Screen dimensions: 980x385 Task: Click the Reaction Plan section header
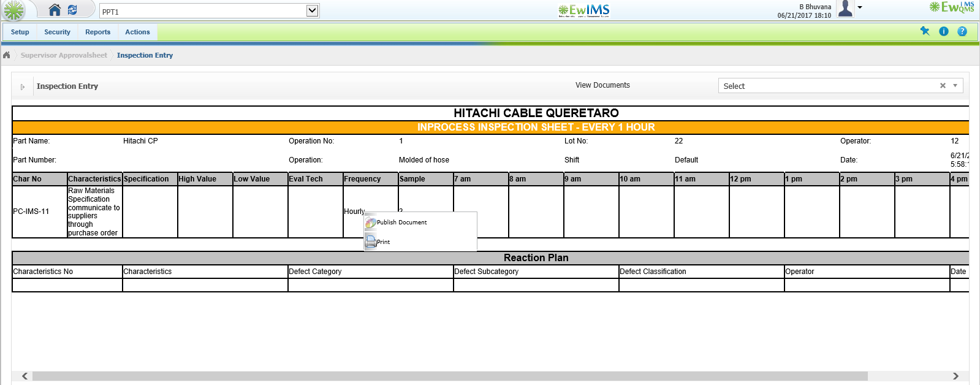pyautogui.click(x=490, y=258)
